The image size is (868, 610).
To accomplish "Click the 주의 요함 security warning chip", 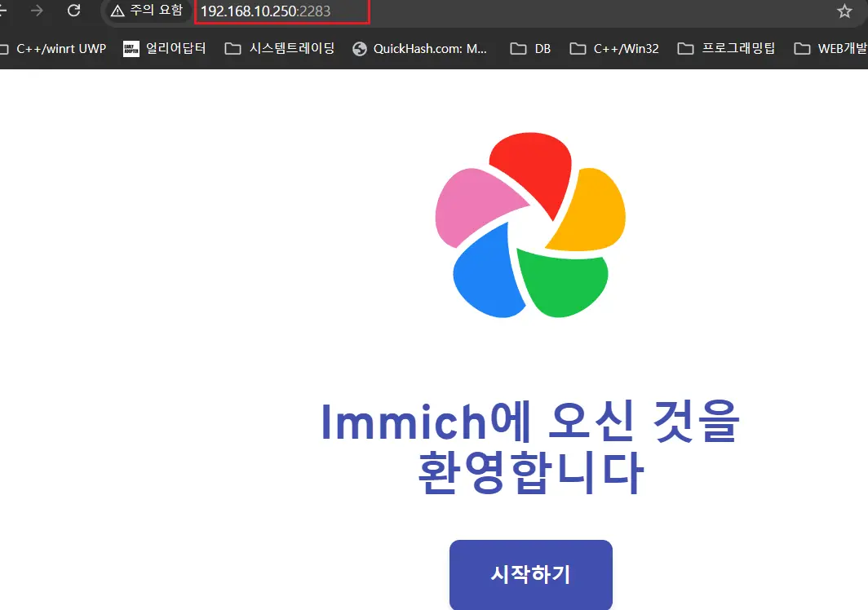I will click(148, 11).
